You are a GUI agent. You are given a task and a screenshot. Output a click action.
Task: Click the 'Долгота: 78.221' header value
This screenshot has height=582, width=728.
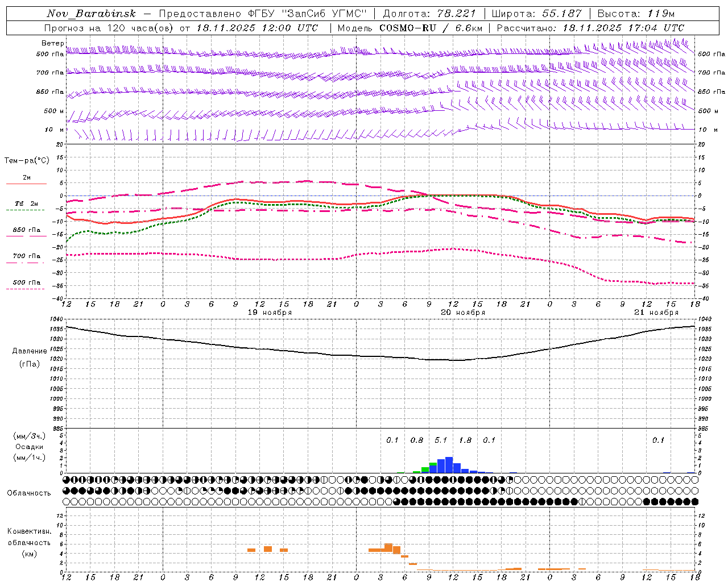click(x=429, y=13)
